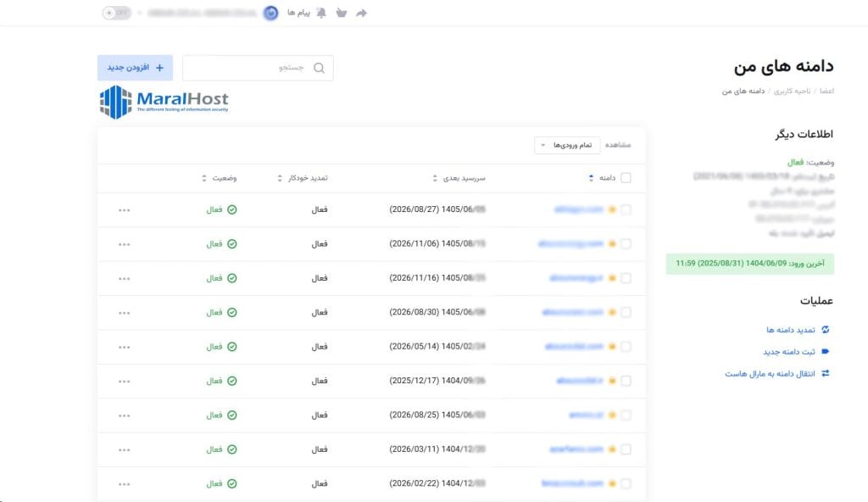Open three-dots menu for 2026/08/27 domain row
868x502 pixels.
pyautogui.click(x=125, y=209)
